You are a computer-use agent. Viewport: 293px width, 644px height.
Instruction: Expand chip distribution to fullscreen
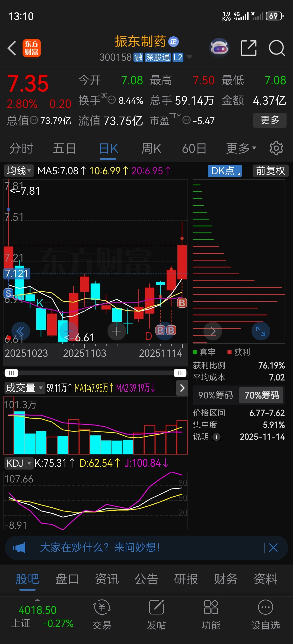pos(261,331)
